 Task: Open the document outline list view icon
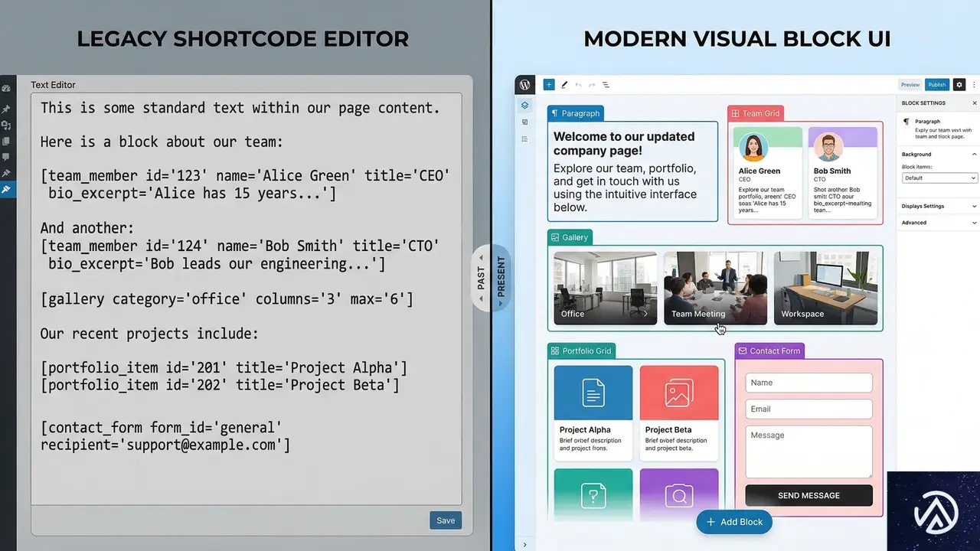pos(606,85)
